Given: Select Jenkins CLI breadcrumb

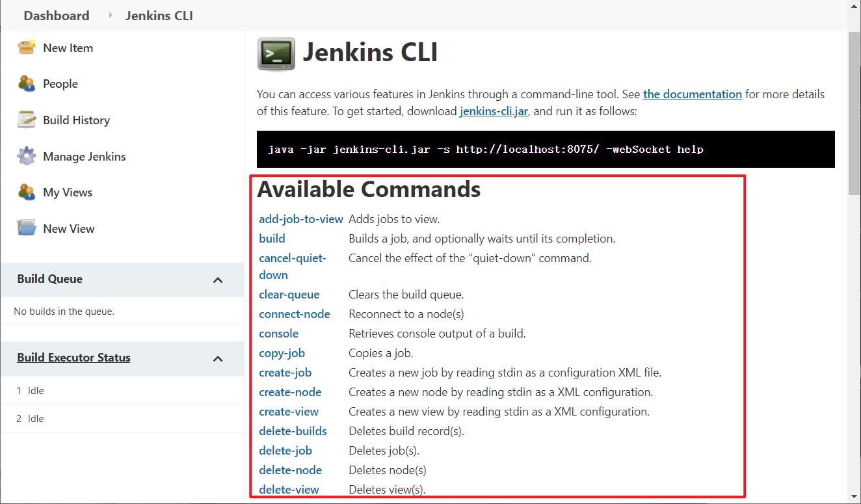Looking at the screenshot, I should (x=159, y=16).
